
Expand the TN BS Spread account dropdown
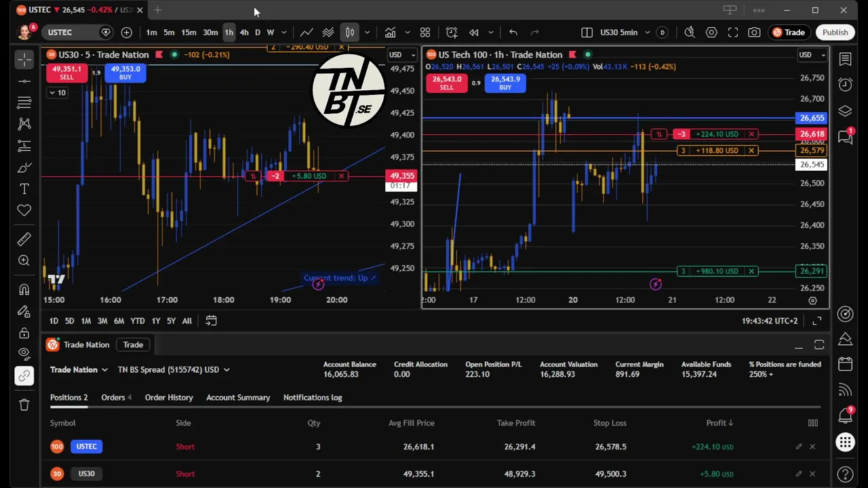[x=174, y=369]
